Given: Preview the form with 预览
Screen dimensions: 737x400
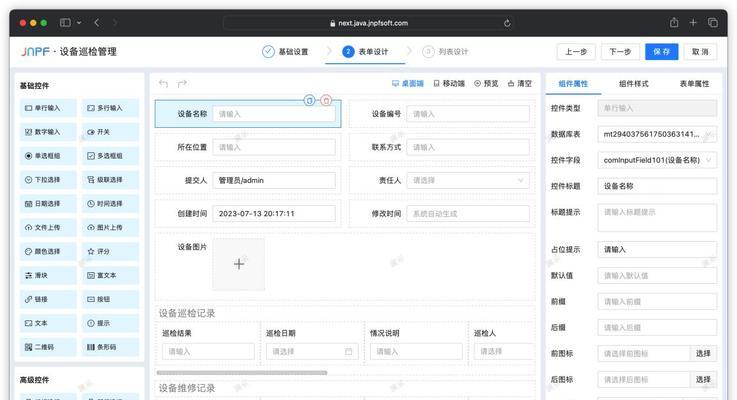Looking at the screenshot, I should pos(486,84).
